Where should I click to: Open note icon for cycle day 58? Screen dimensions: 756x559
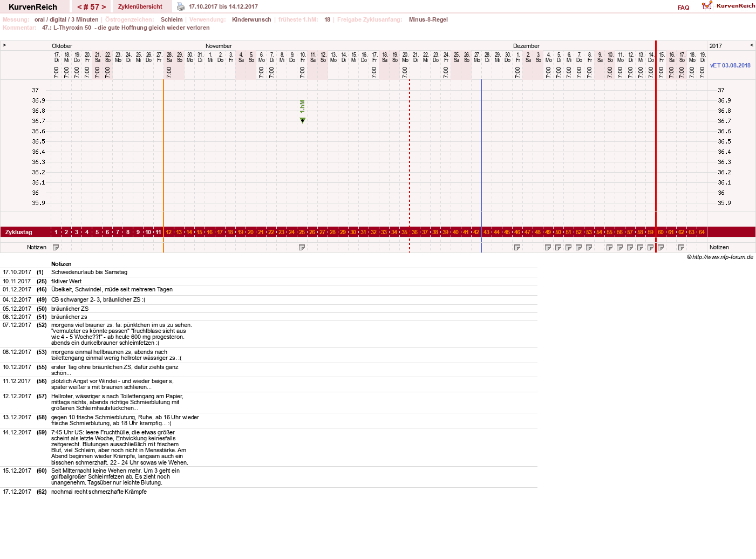point(641,248)
